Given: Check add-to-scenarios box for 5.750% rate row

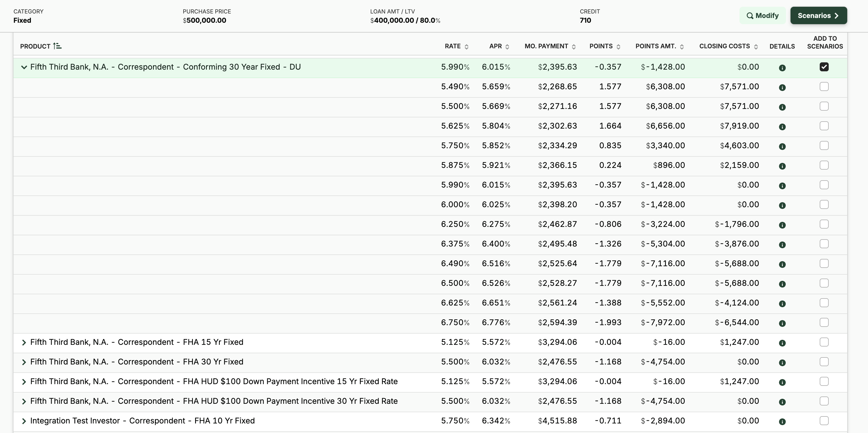Looking at the screenshot, I should click(x=824, y=145).
